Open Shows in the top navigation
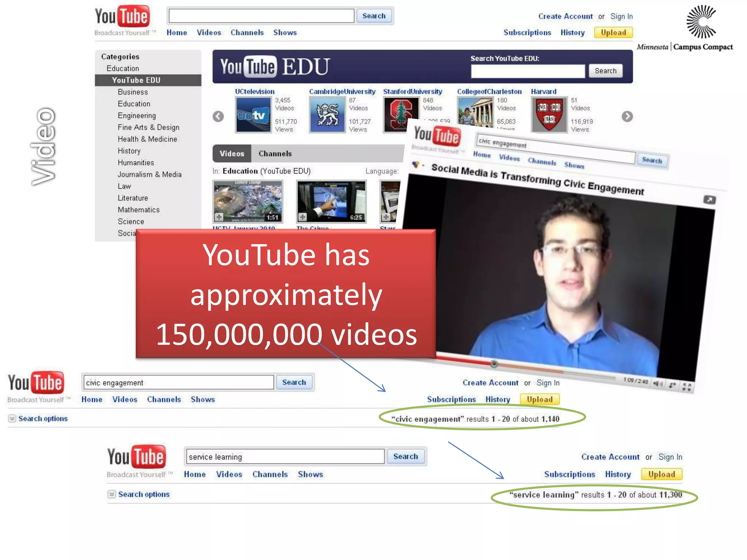Image resolution: width=747 pixels, height=560 pixels. pos(285,32)
